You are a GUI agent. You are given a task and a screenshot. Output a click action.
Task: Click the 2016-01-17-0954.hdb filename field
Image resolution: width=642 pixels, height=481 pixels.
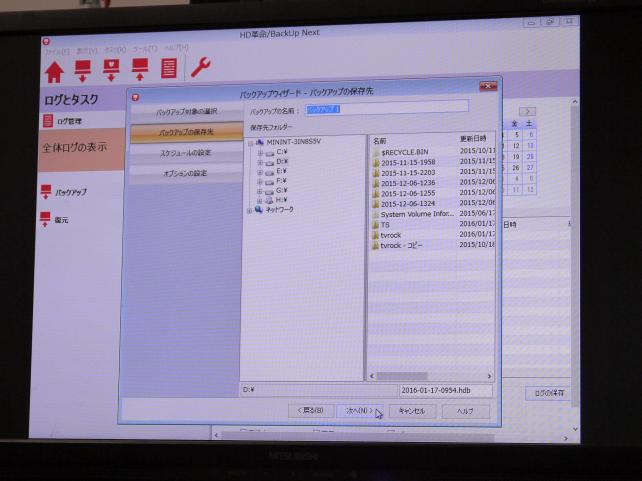coord(446,390)
